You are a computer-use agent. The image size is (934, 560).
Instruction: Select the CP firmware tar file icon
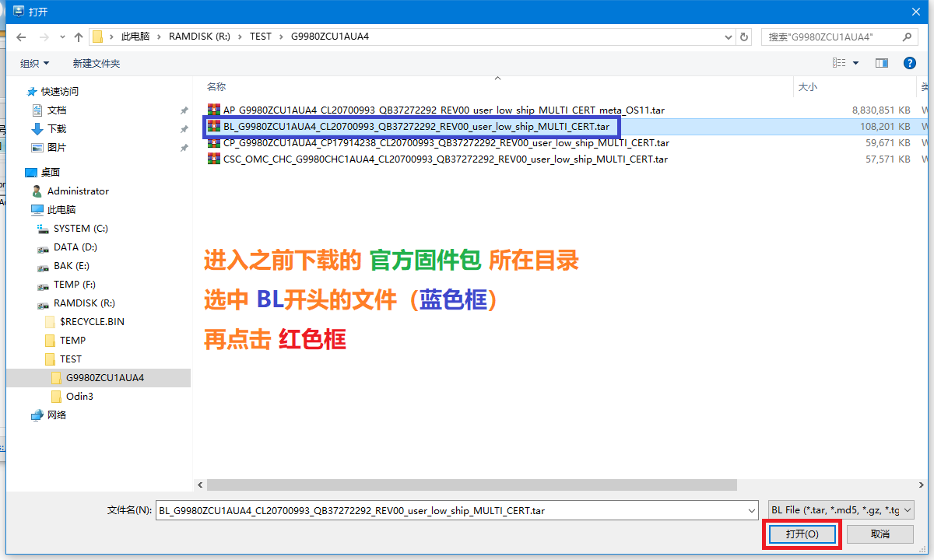(x=213, y=142)
